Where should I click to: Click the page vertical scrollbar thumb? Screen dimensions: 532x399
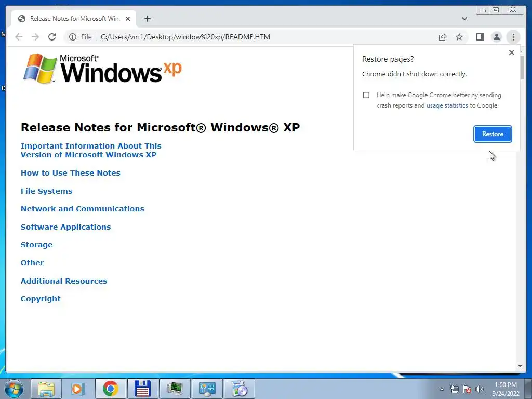coord(522,67)
